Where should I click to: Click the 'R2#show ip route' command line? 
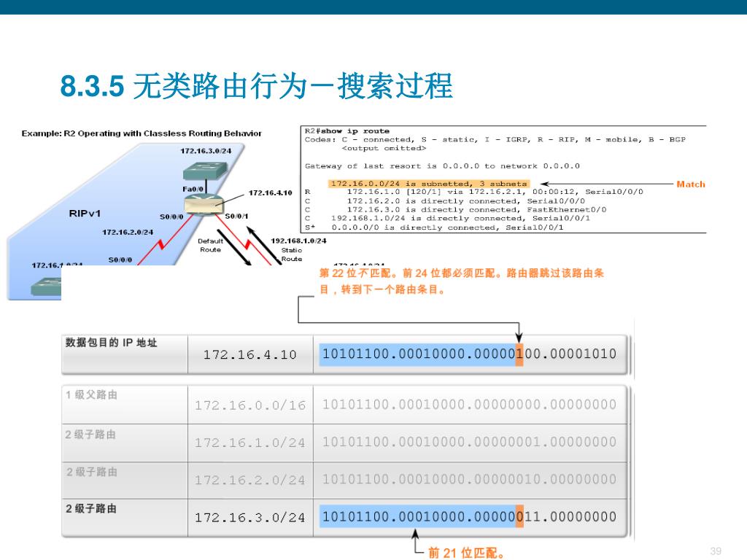[x=347, y=131]
